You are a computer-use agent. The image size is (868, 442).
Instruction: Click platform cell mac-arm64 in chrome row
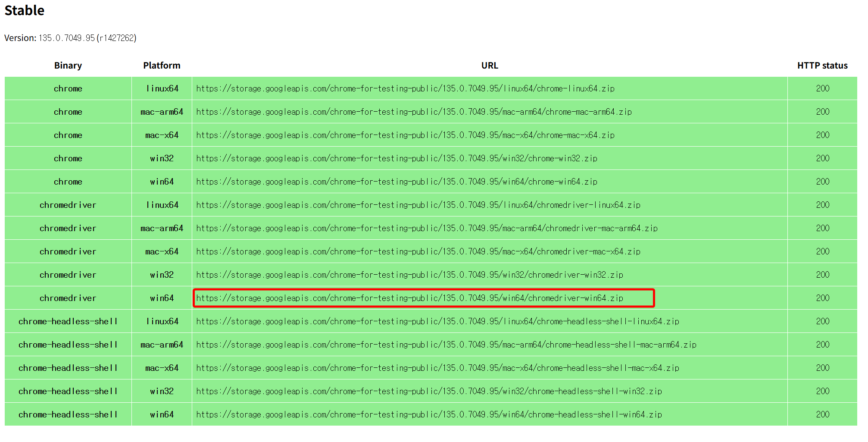click(x=162, y=112)
